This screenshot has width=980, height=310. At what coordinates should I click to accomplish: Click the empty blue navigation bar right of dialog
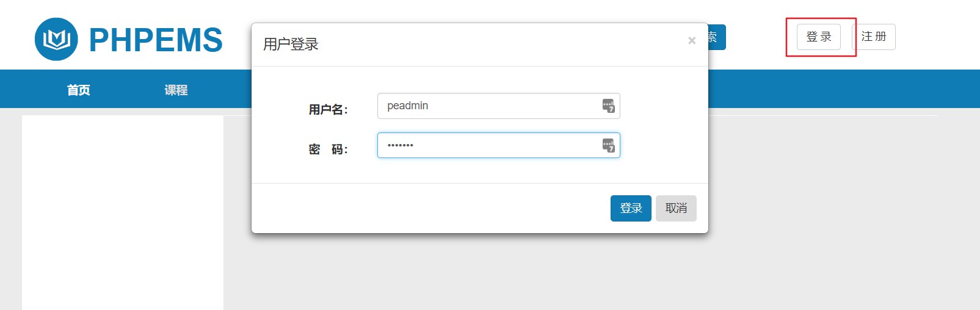click(x=844, y=89)
